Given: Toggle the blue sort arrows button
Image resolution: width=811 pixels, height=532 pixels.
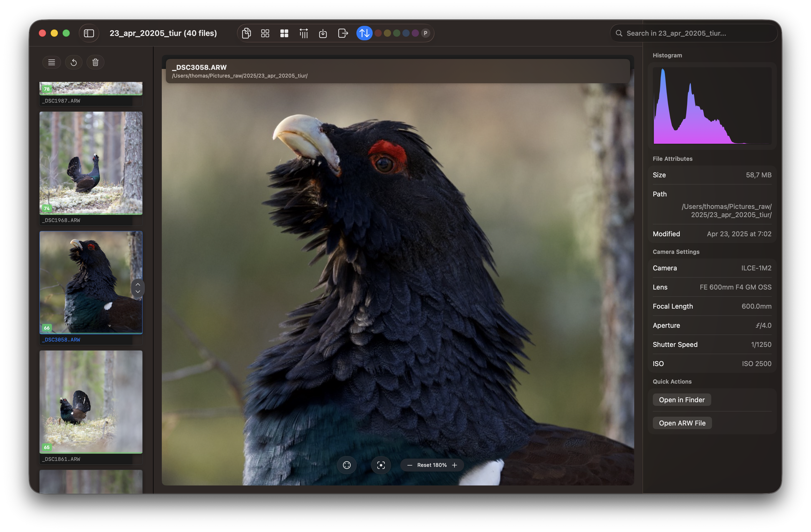Looking at the screenshot, I should [364, 33].
